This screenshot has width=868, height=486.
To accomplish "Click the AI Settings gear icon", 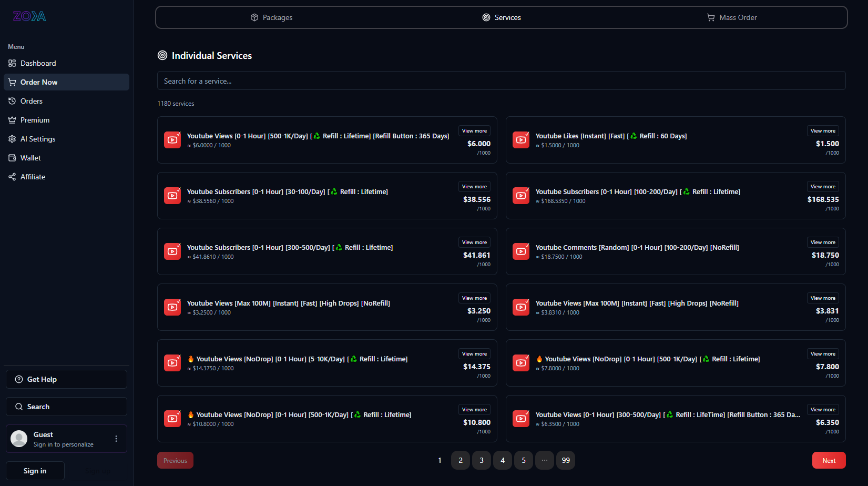I will 12,139.
